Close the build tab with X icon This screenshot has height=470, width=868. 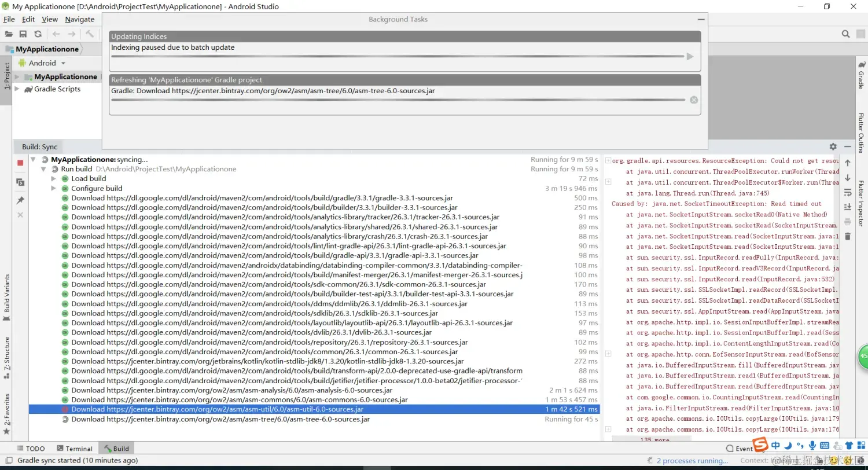(x=20, y=215)
